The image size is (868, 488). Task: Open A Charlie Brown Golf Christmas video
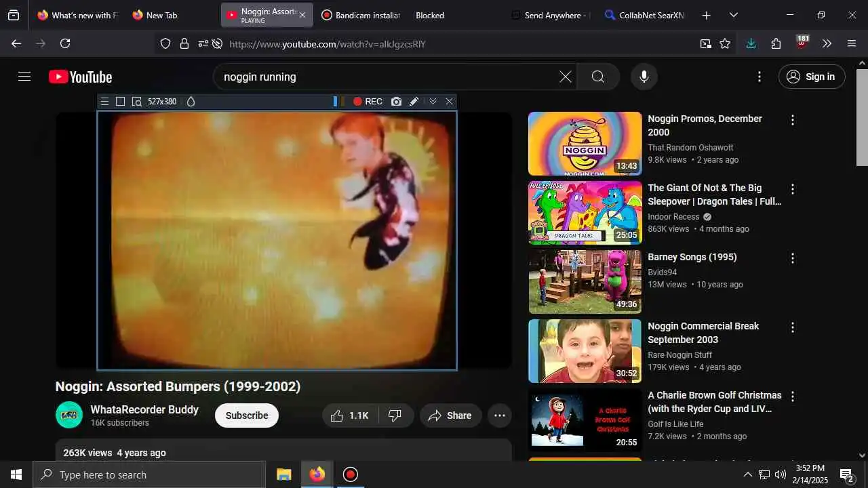coord(585,420)
